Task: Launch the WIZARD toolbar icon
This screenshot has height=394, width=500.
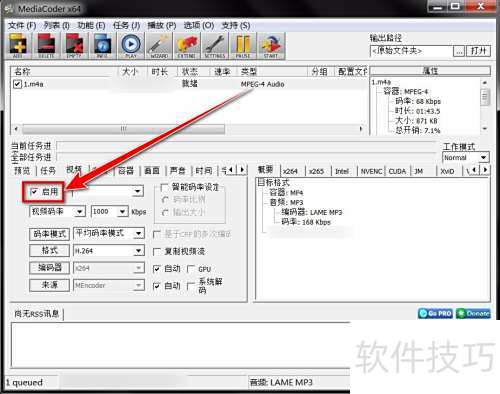Action: click(x=159, y=46)
